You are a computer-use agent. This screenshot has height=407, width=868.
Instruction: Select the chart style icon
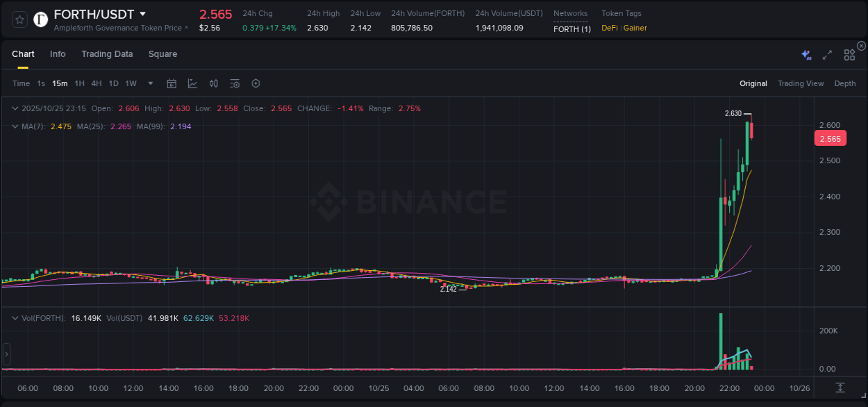(x=192, y=83)
